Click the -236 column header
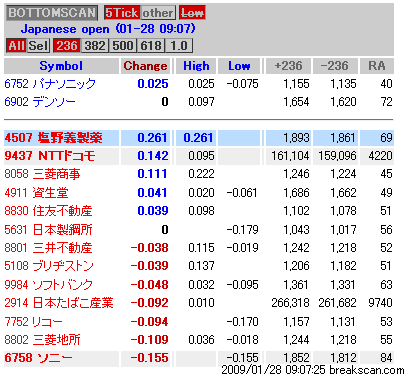 [335, 66]
